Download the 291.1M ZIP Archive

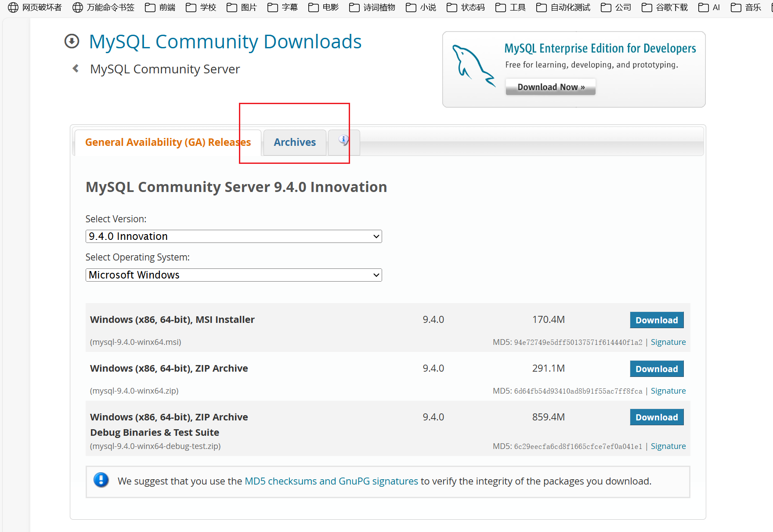tap(657, 369)
